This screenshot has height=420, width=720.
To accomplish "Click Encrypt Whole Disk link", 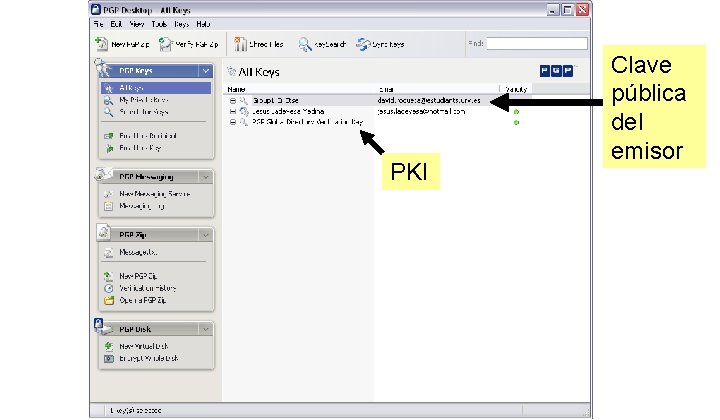I will [x=148, y=358].
